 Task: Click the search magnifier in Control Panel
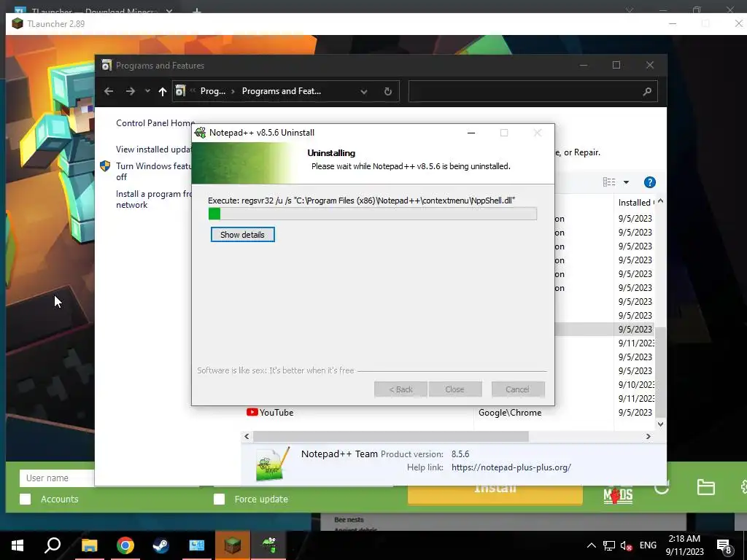[647, 91]
